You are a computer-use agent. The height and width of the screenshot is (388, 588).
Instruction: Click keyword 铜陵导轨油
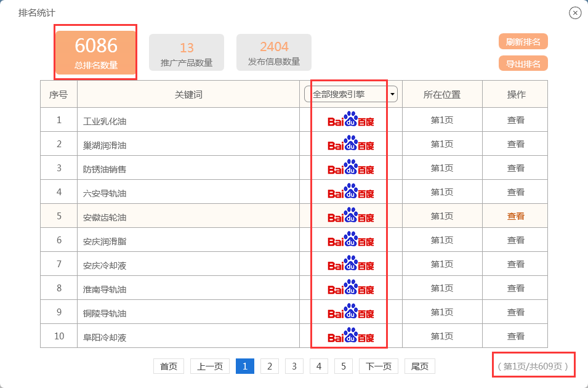coord(105,313)
